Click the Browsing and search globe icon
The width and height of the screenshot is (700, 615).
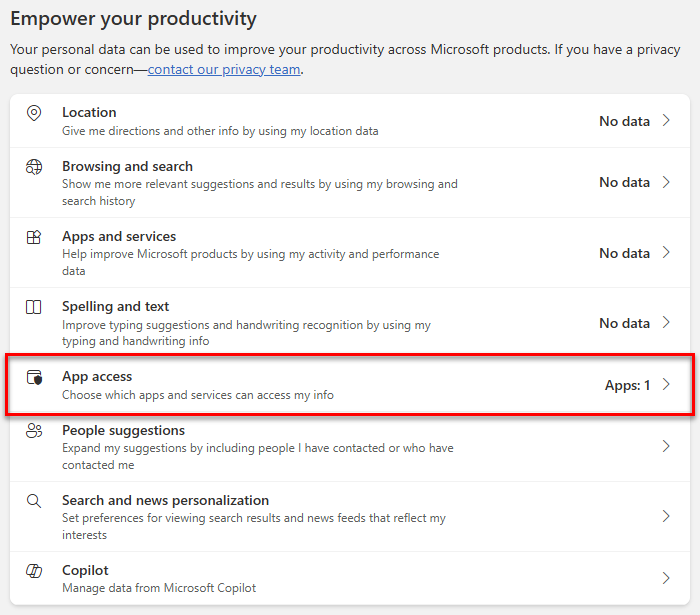[x=34, y=167]
